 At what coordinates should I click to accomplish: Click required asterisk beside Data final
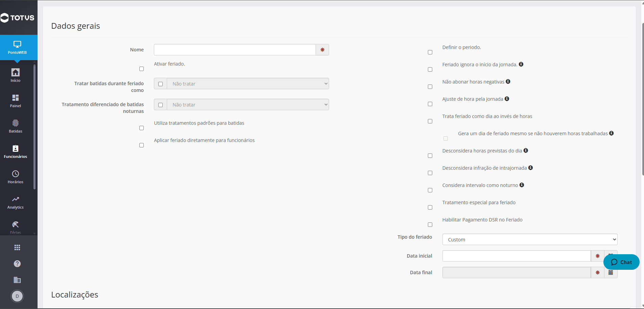point(598,272)
